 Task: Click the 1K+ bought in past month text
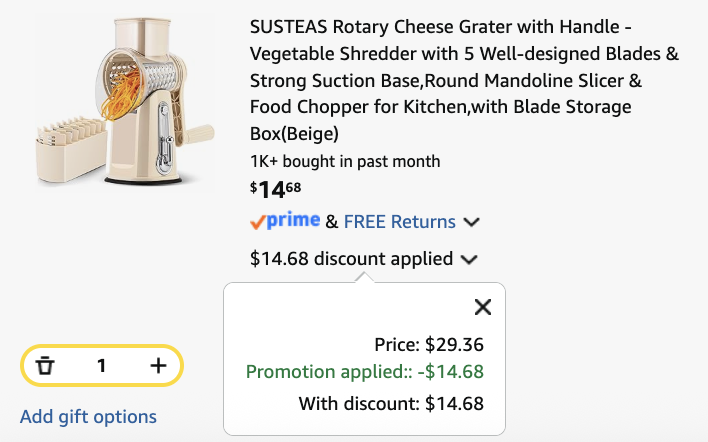[345, 161]
